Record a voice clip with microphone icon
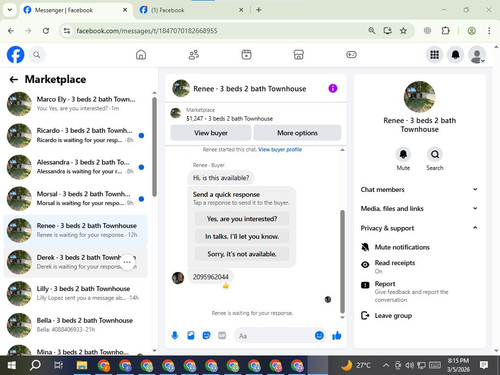The image size is (500, 375). [175, 335]
